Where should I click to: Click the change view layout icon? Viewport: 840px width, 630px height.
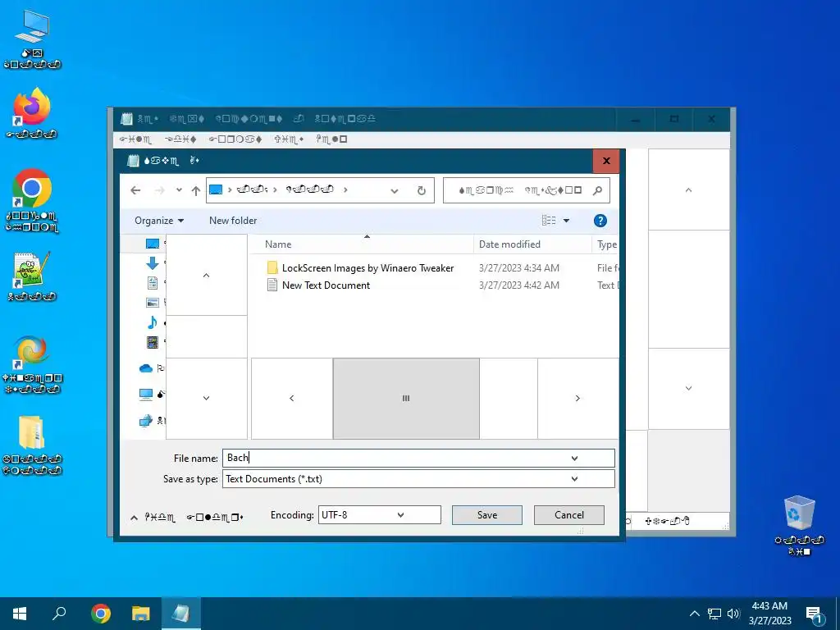549,220
